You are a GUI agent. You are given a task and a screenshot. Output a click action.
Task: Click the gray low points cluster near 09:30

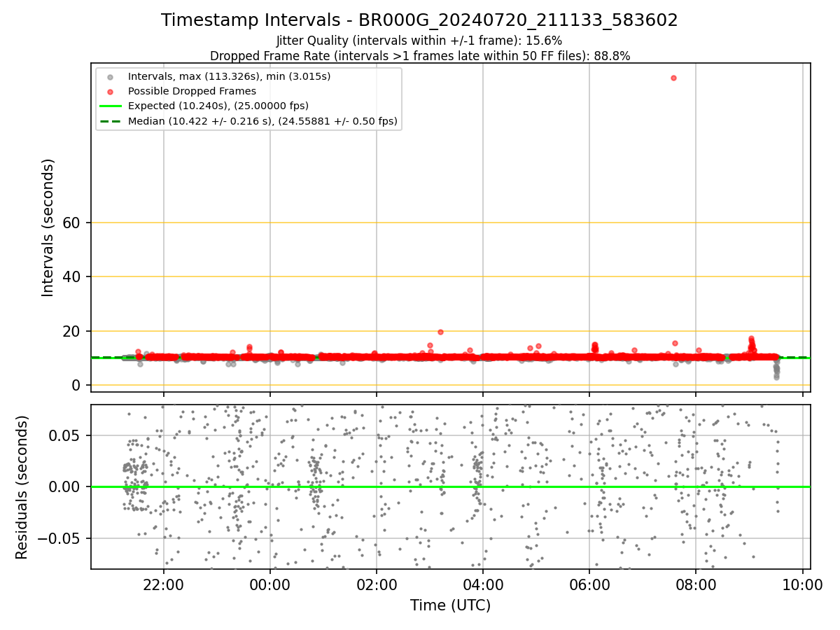click(x=776, y=368)
